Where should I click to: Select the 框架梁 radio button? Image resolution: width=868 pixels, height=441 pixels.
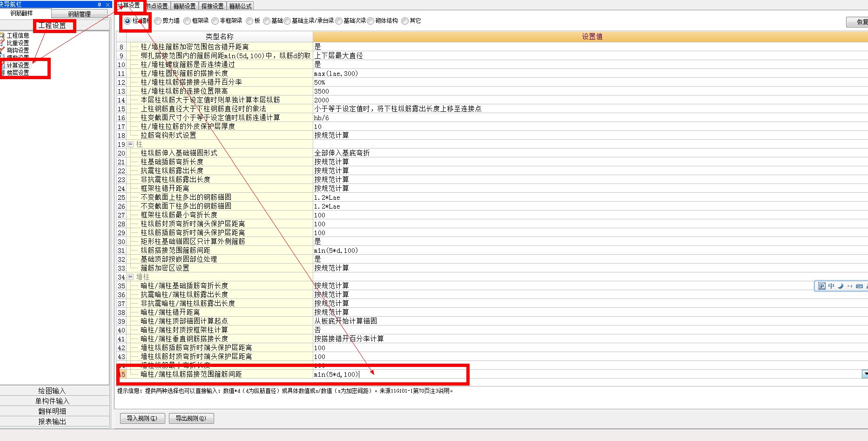click(187, 21)
